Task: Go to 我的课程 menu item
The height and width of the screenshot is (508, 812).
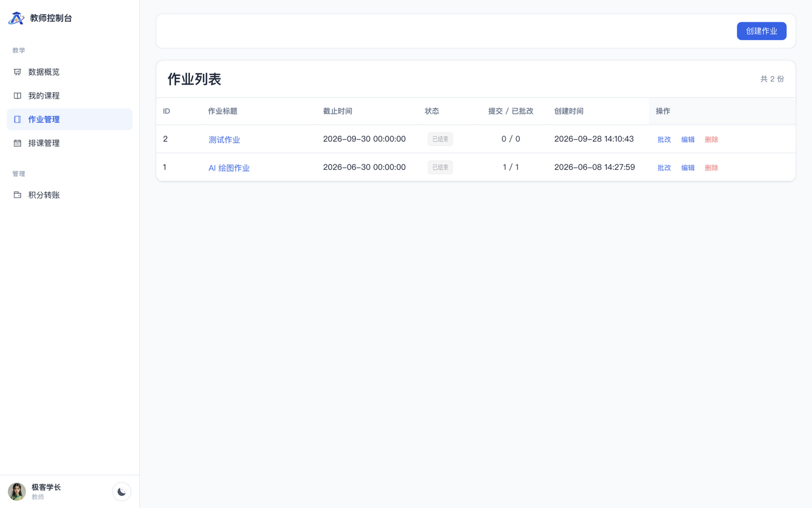Action: tap(69, 96)
